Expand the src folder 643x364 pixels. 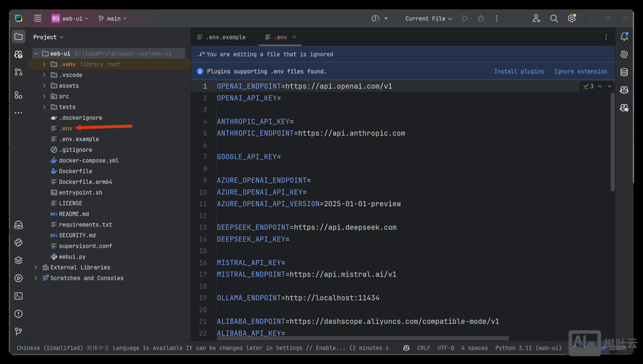tap(44, 96)
